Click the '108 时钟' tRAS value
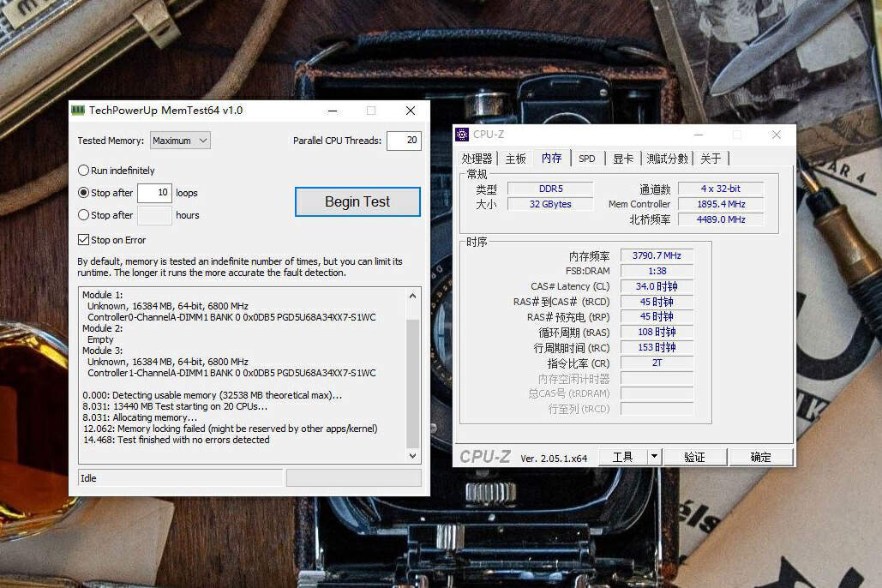 pos(657,332)
